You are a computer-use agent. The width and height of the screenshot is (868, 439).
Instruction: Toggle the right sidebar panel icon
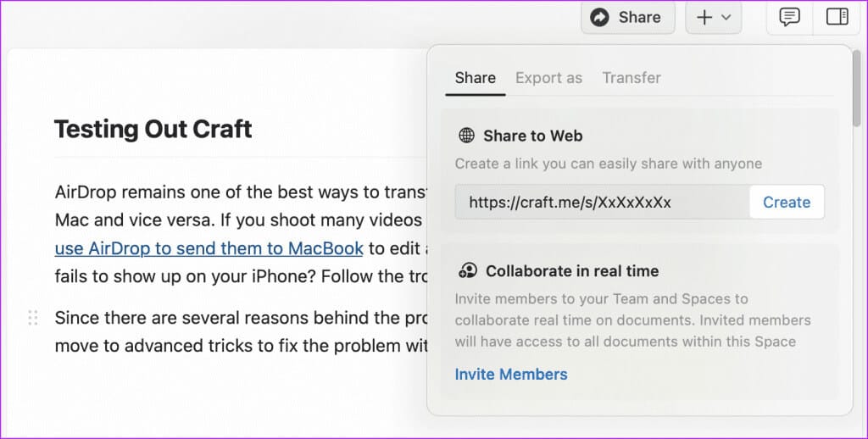coord(837,17)
